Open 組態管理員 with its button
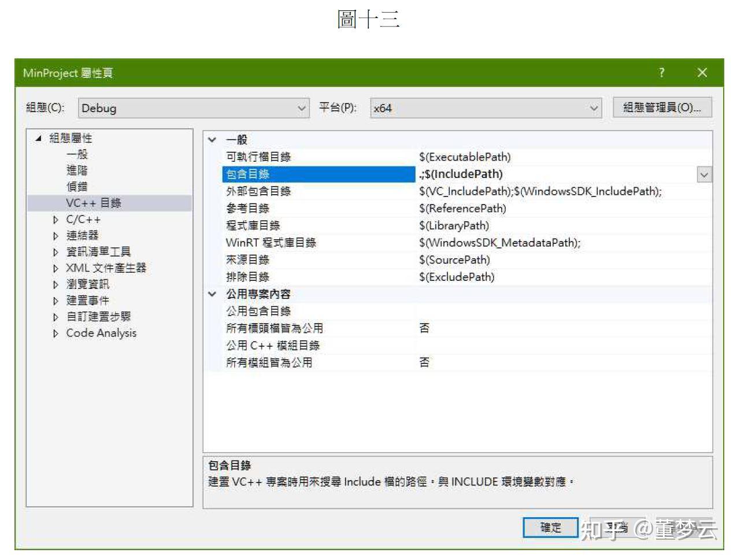 [662, 107]
